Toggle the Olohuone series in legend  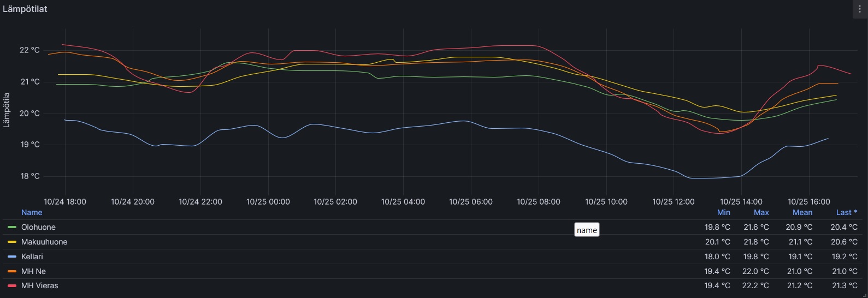coord(38,227)
